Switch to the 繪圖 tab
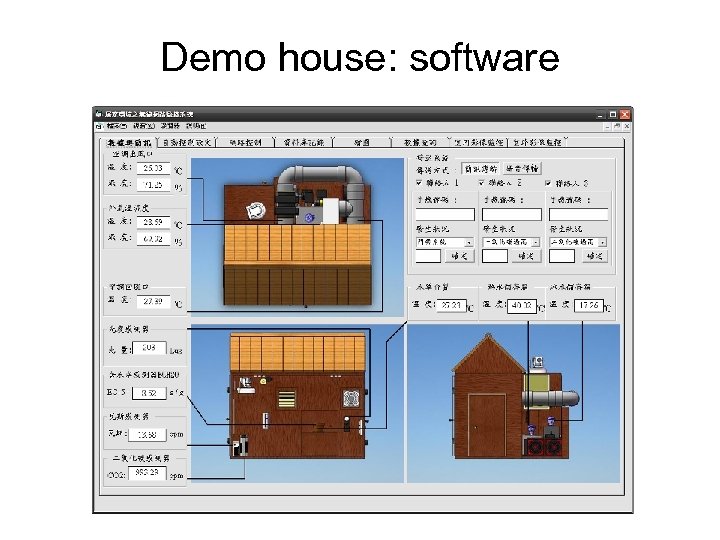This screenshot has width=720, height=540. point(362,142)
